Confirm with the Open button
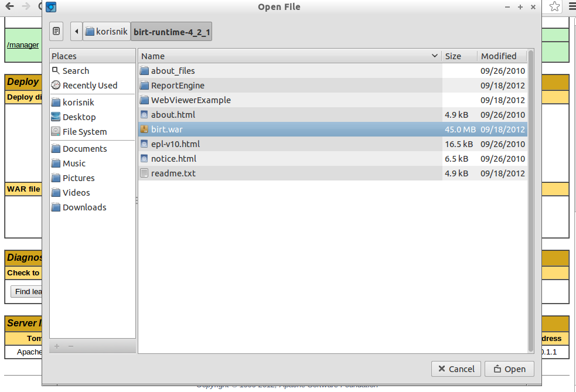Image resolution: width=576 pixels, height=392 pixels. click(x=509, y=369)
